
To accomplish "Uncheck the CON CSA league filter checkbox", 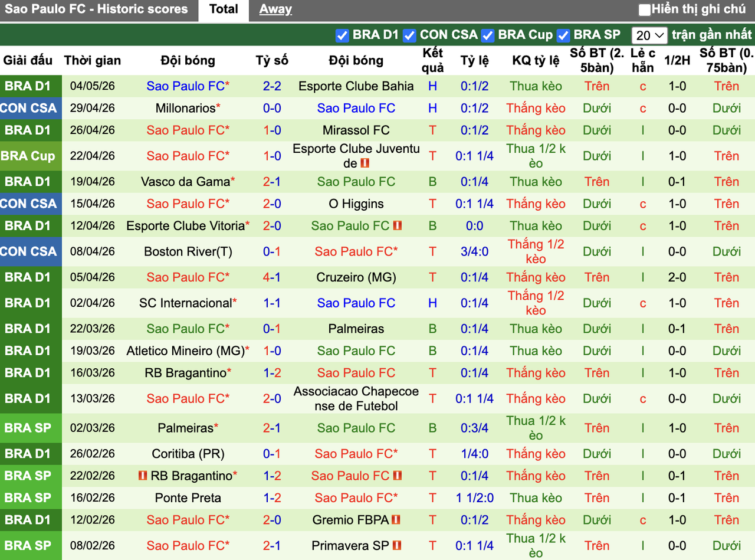I will coord(409,35).
